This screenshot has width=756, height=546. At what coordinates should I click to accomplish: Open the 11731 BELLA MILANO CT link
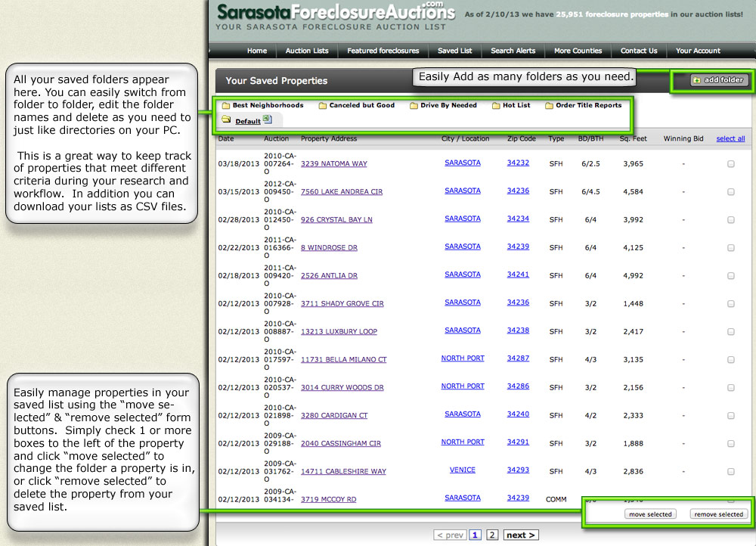point(344,360)
